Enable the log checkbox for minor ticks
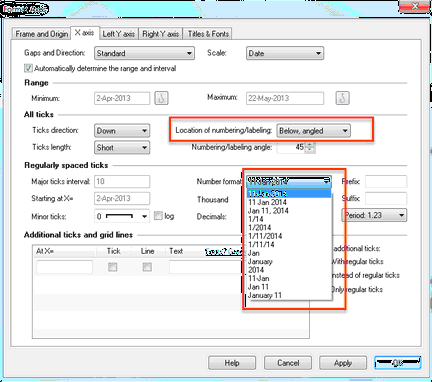 tap(158, 216)
